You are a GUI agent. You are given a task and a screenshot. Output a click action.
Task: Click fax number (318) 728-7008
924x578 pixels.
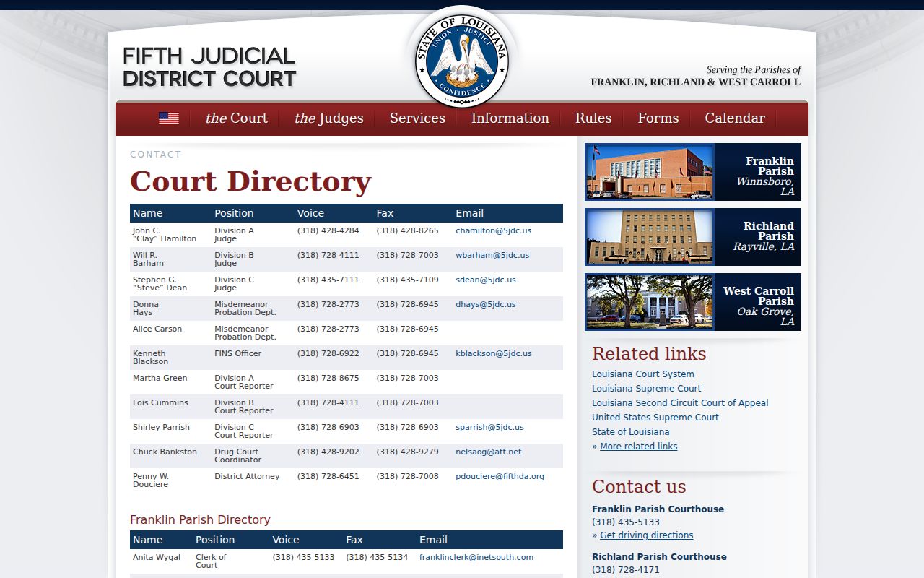click(408, 477)
